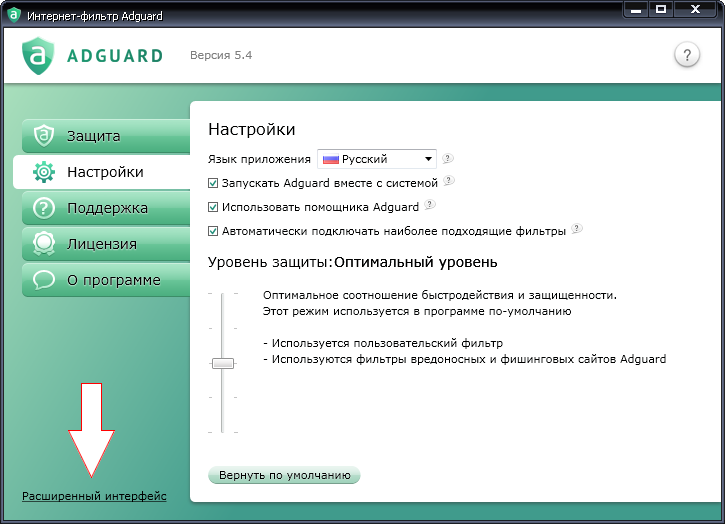Click the protection level slider handle
Viewport: 725px width, 524px height.
pos(223,364)
